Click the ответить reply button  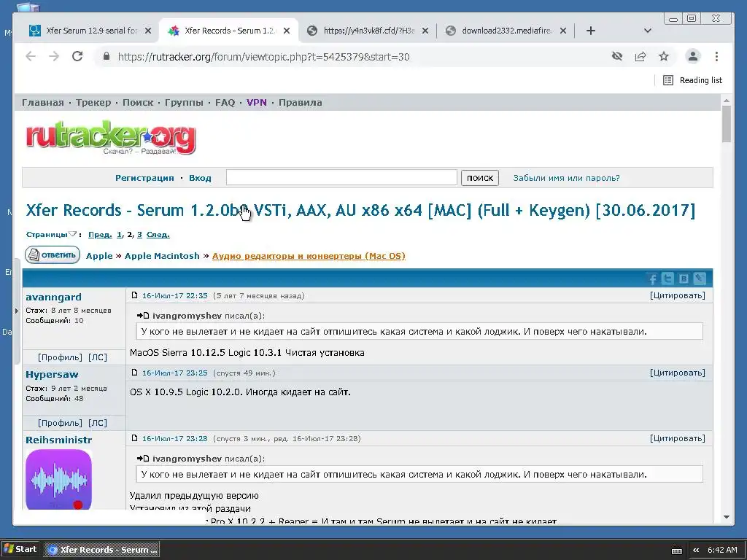[x=53, y=255]
